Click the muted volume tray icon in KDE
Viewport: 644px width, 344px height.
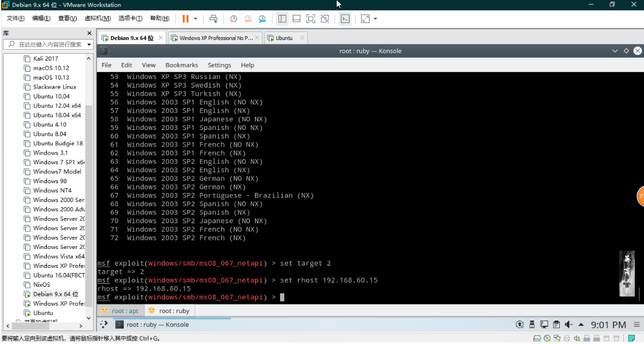pos(568,325)
